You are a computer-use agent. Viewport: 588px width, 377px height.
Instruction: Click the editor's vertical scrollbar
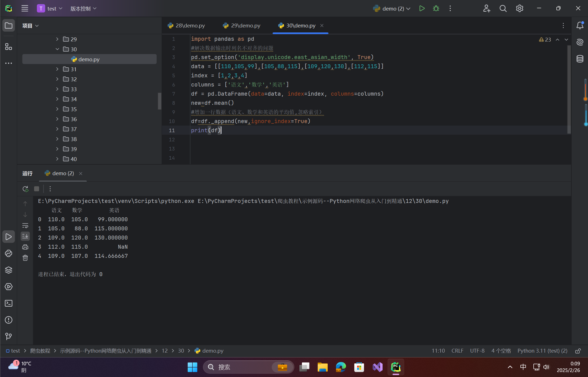(x=569, y=89)
